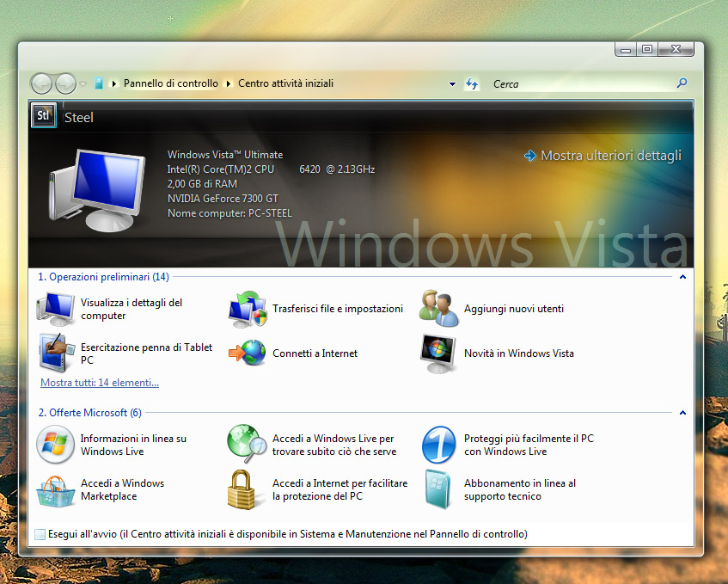Open the Windows Marketplace basket icon
The width and height of the screenshot is (728, 584).
click(56, 490)
